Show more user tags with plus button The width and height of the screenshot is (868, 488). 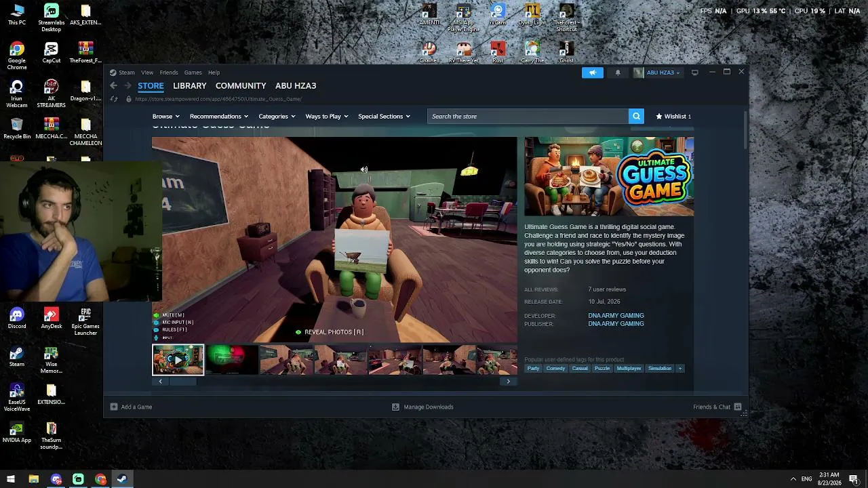(680, 369)
